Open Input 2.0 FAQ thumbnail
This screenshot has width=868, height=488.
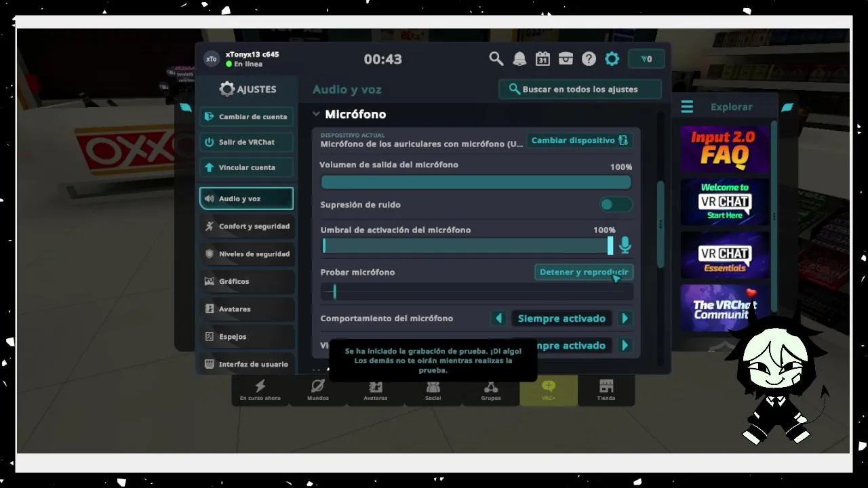(724, 148)
